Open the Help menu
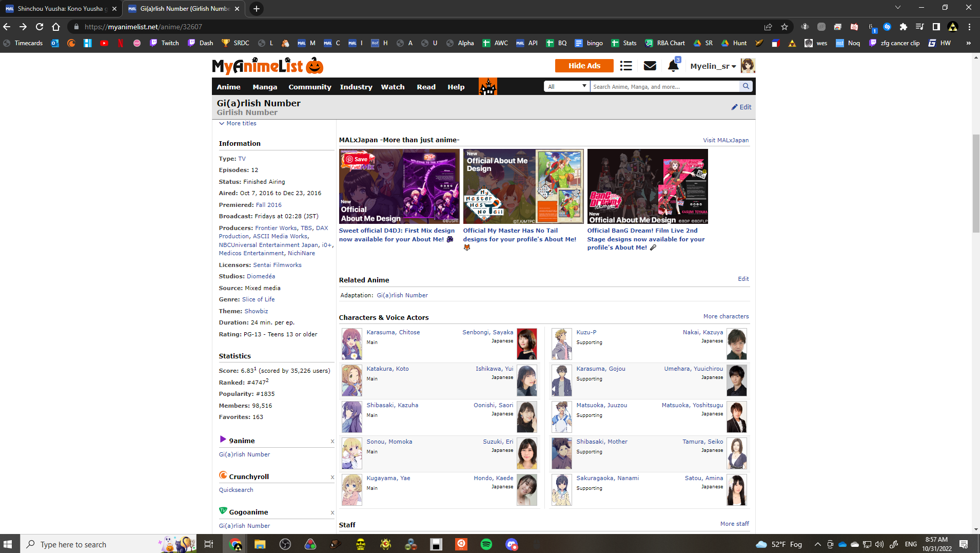The height and width of the screenshot is (553, 980). click(x=456, y=87)
